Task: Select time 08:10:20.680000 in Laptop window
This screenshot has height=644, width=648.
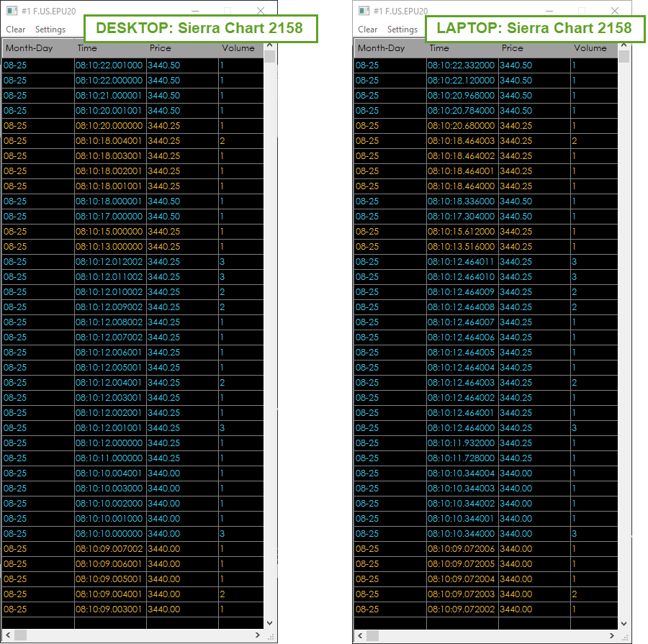Action: 462,126
